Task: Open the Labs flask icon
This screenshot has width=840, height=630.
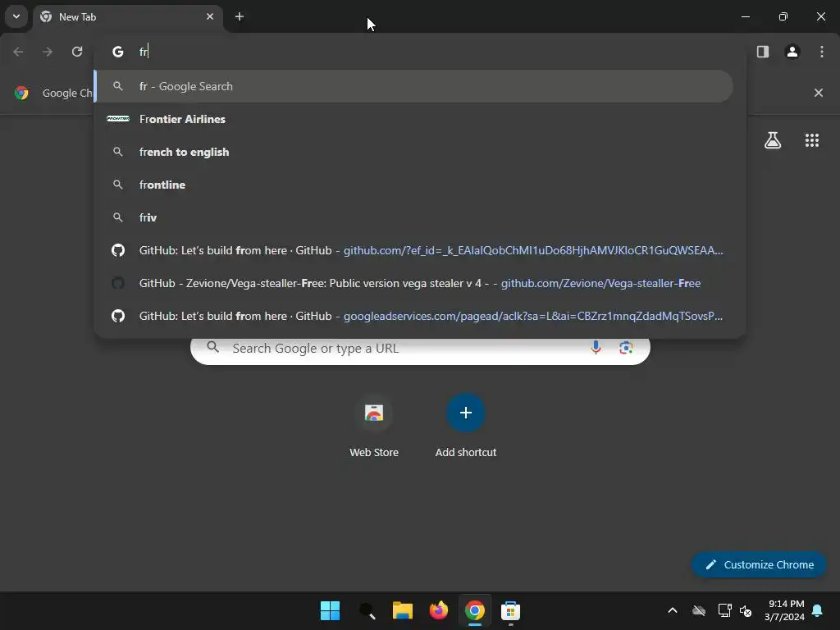Action: tap(773, 140)
